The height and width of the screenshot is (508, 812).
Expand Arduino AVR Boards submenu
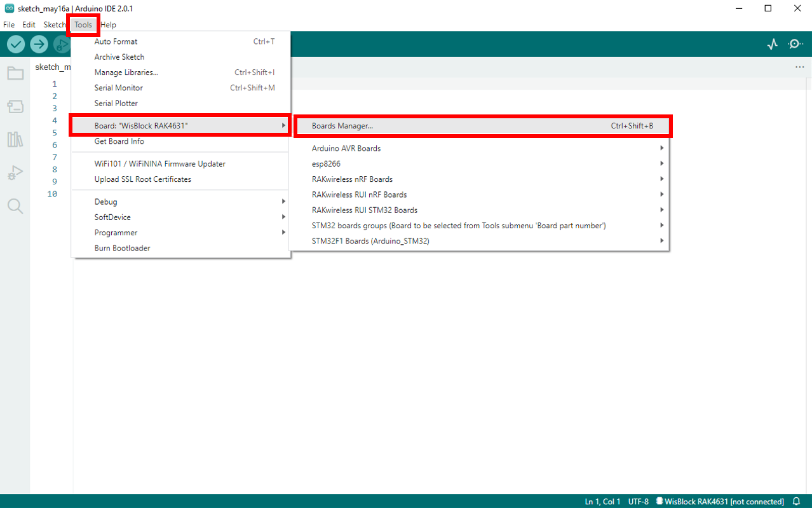(479, 148)
